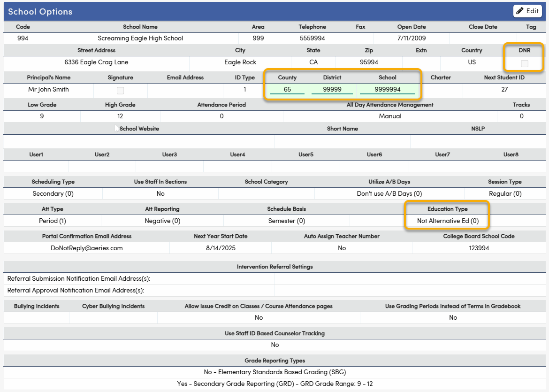Click Use Staff In Sections value No

point(160,194)
